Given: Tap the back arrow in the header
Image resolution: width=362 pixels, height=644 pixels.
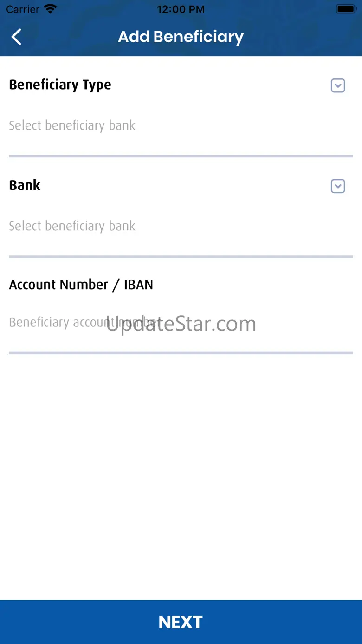Looking at the screenshot, I should 17,37.
